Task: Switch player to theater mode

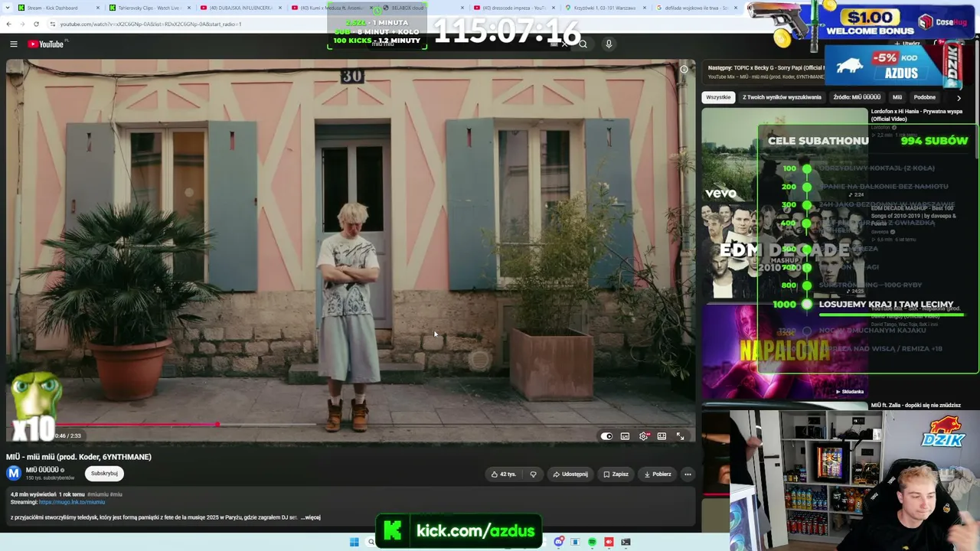Action: click(x=661, y=436)
